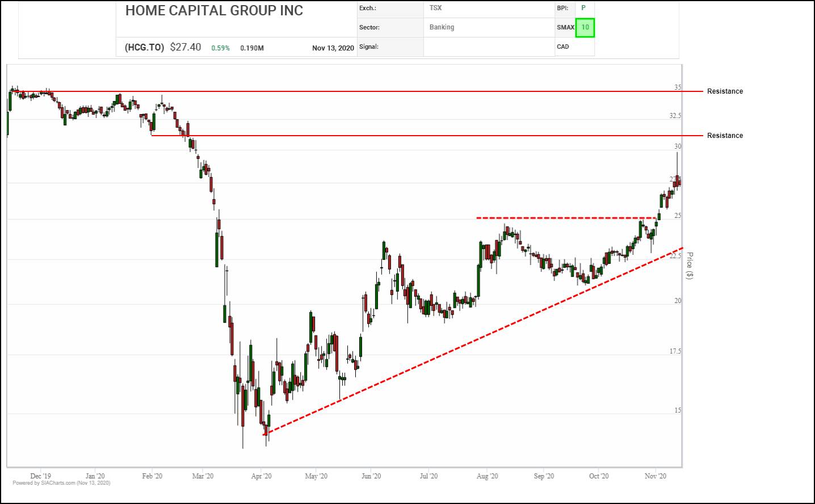Image resolution: width=815 pixels, height=504 pixels.
Task: Select Aug '20 on the time axis
Action: coord(487,476)
